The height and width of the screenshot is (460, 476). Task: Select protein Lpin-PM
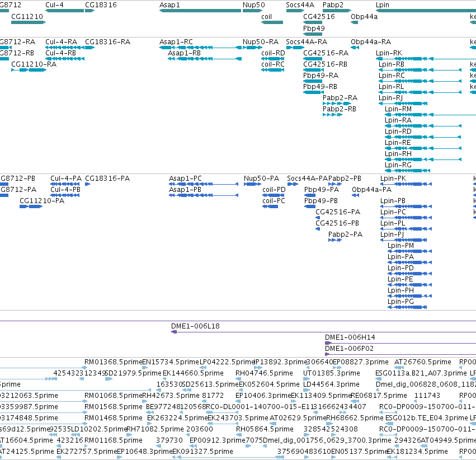click(x=409, y=251)
